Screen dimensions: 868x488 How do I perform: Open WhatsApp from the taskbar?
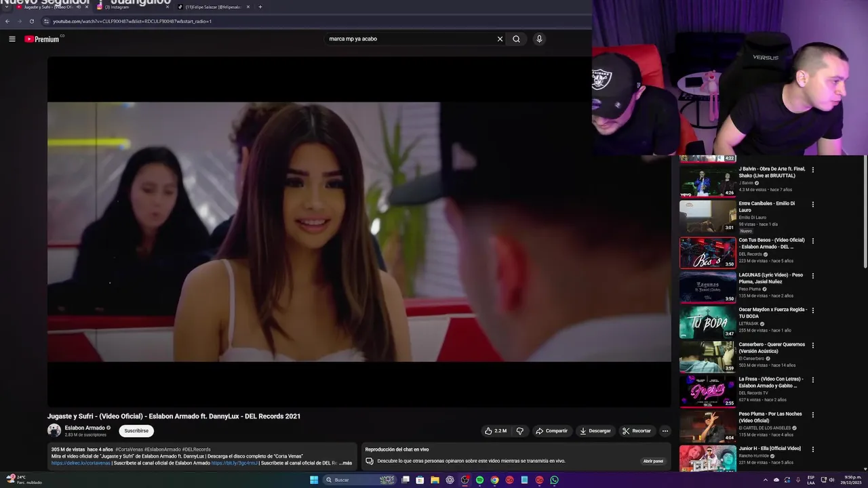tap(554, 480)
